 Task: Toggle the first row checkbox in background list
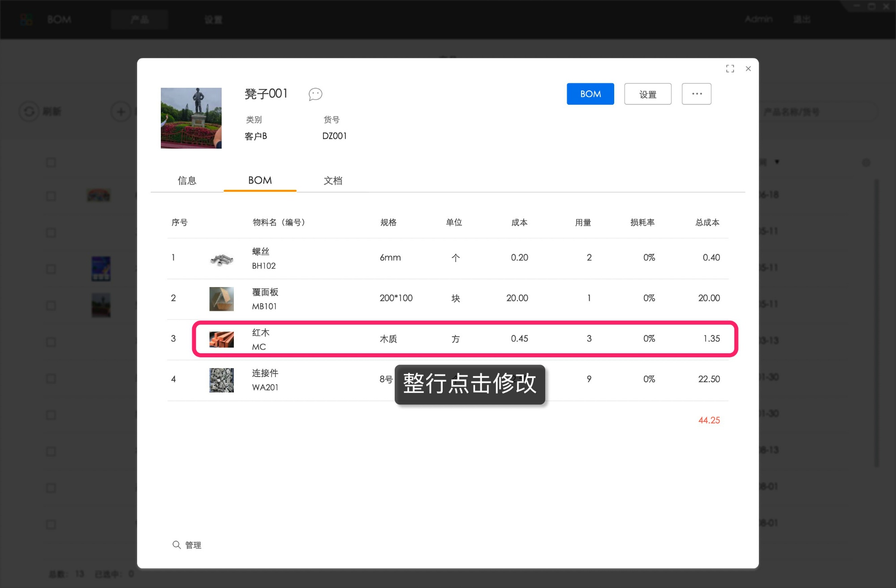pos(51,196)
